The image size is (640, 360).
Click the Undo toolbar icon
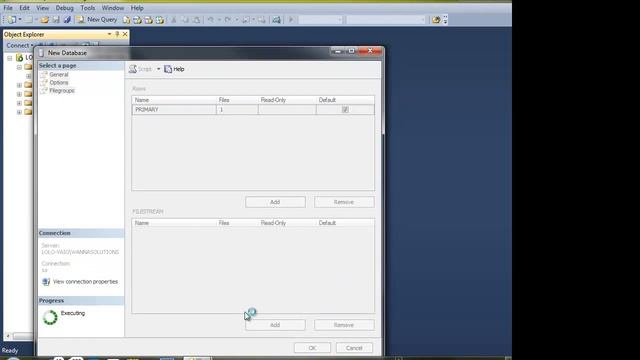(x=211, y=20)
